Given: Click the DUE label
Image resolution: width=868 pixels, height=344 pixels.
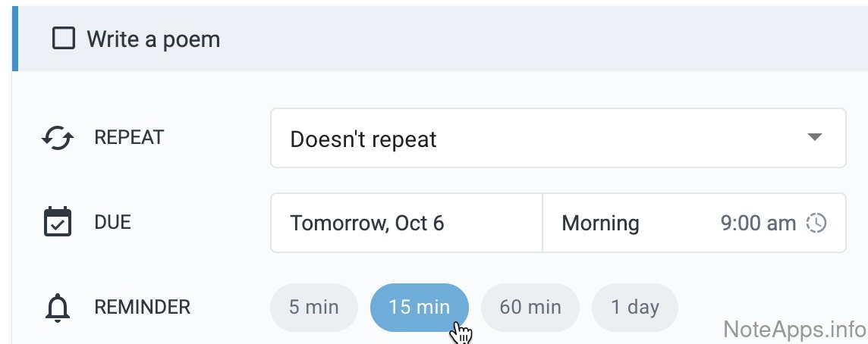Looking at the screenshot, I should (112, 223).
